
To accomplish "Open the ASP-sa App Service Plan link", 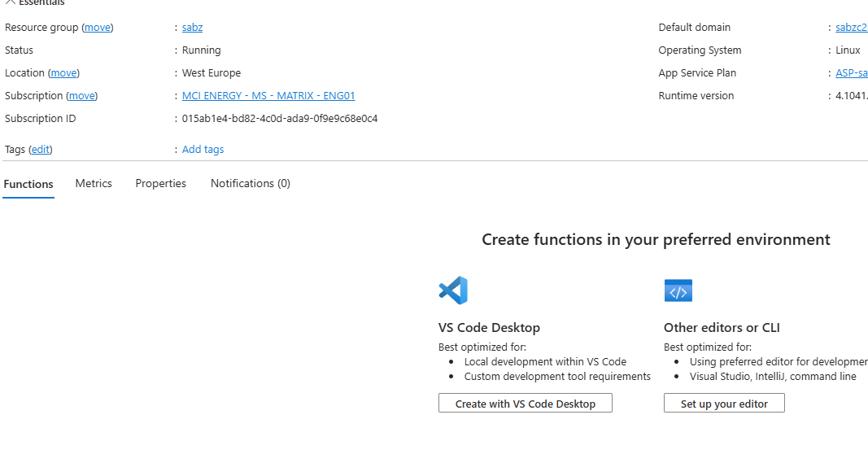I will pyautogui.click(x=852, y=72).
